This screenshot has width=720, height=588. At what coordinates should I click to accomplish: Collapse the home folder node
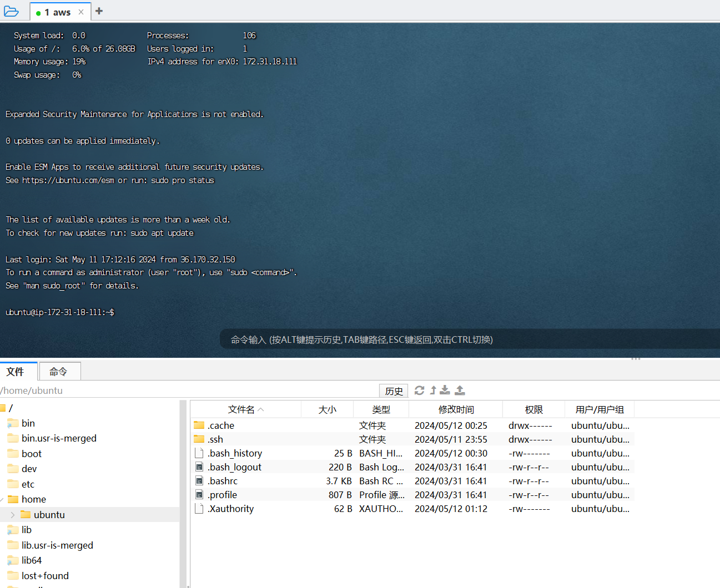tap(2, 499)
